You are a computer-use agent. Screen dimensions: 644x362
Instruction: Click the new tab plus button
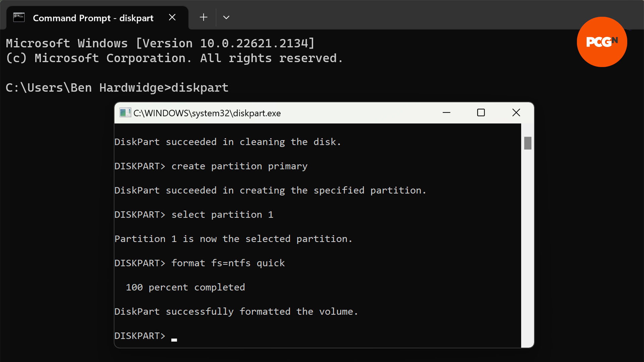click(203, 17)
